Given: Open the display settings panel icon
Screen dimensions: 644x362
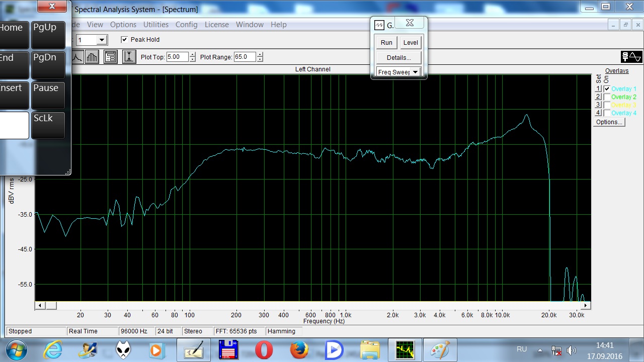Looking at the screenshot, I should pos(111,57).
